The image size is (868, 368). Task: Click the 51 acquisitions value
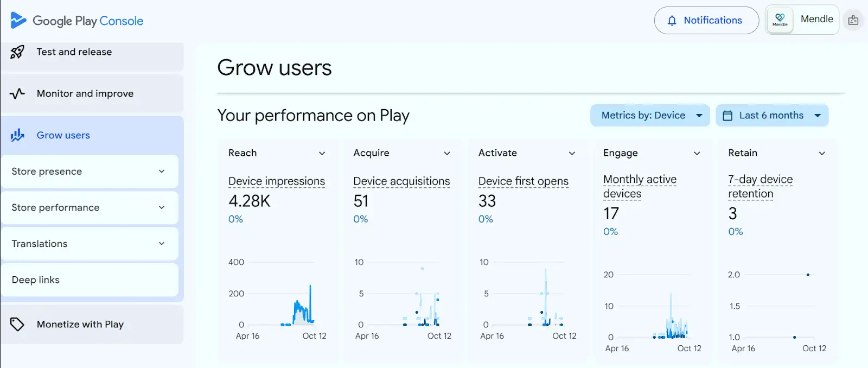tap(361, 201)
